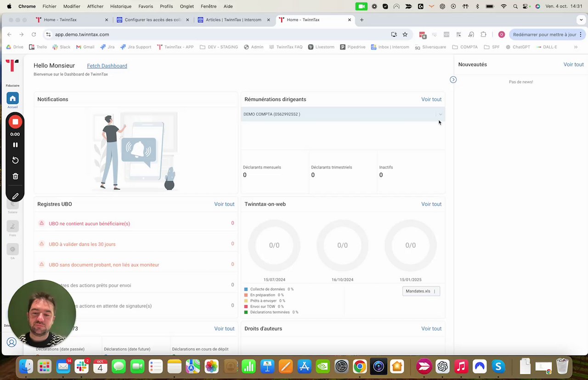Click Voir tout in Rémunérations dirigeants
Viewport: 588px width, 380px height.
point(431,99)
